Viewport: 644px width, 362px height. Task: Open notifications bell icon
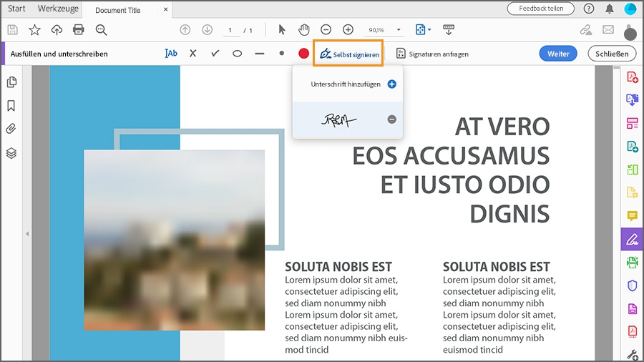(x=610, y=9)
